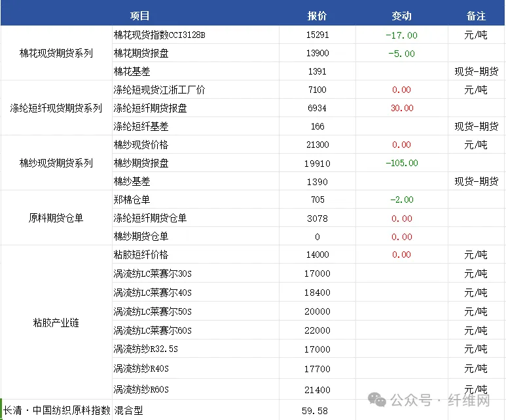The image size is (506, 420).
Task: Select the 涤纶短纤期货报盘 row label
Action: coord(150,108)
